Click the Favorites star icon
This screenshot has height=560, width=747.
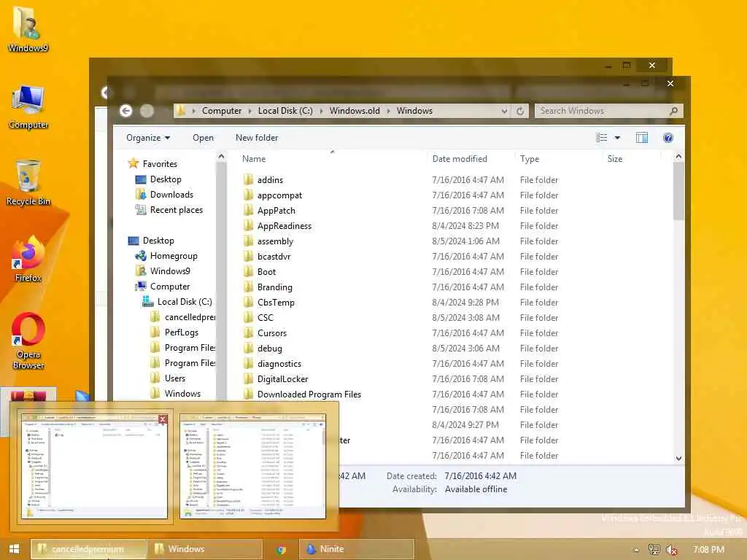click(133, 163)
